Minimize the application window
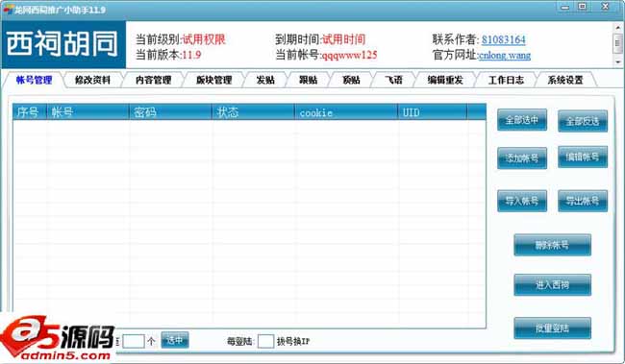This screenshot has width=625, height=364. point(564,7)
